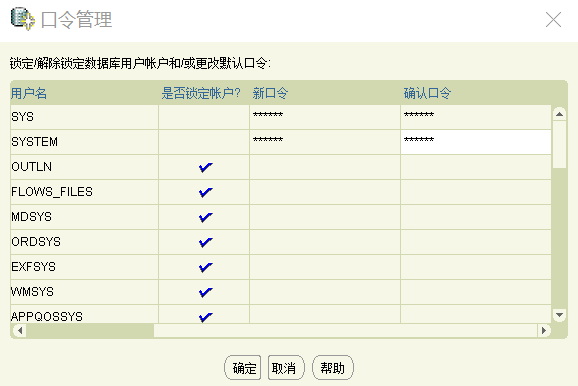The height and width of the screenshot is (386, 578).
Task: Click the horizontal scrollbar right arrow
Action: click(x=543, y=330)
